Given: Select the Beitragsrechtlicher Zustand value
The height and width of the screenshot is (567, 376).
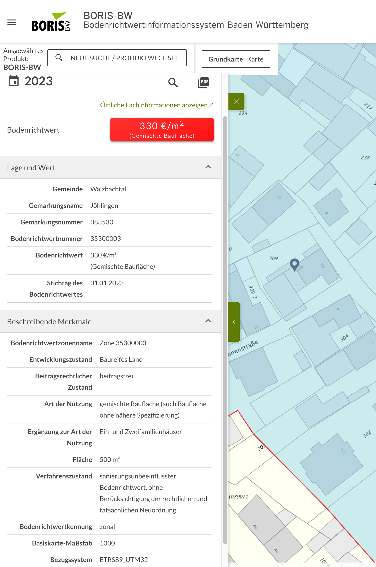Looking at the screenshot, I should [x=116, y=376].
